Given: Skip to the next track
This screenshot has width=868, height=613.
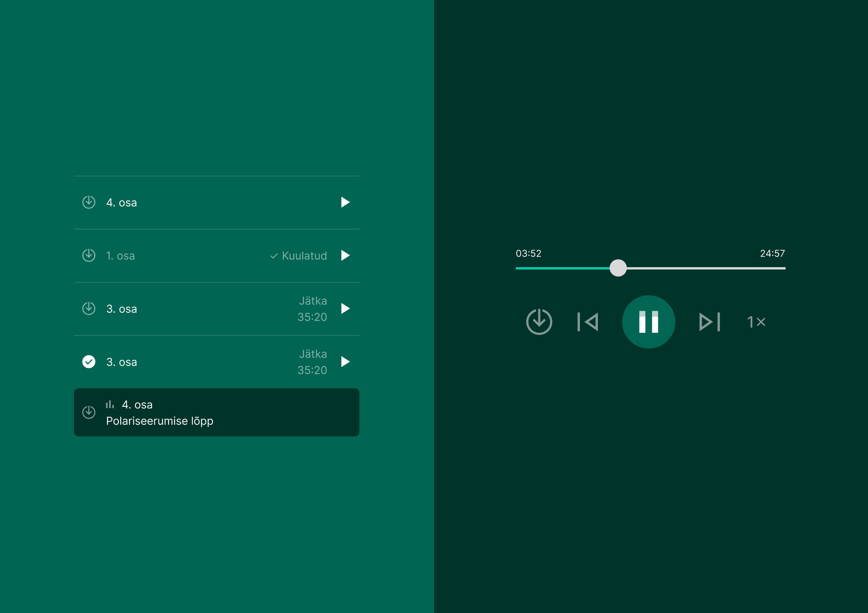Looking at the screenshot, I should coord(710,321).
